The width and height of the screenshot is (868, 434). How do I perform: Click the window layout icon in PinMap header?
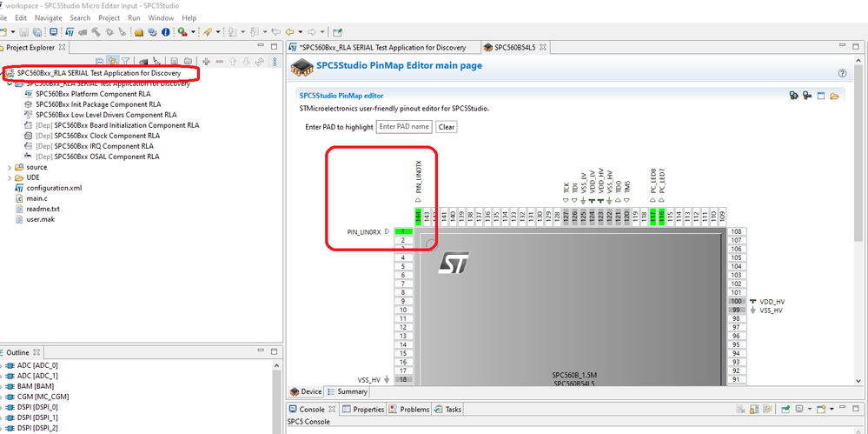(821, 96)
